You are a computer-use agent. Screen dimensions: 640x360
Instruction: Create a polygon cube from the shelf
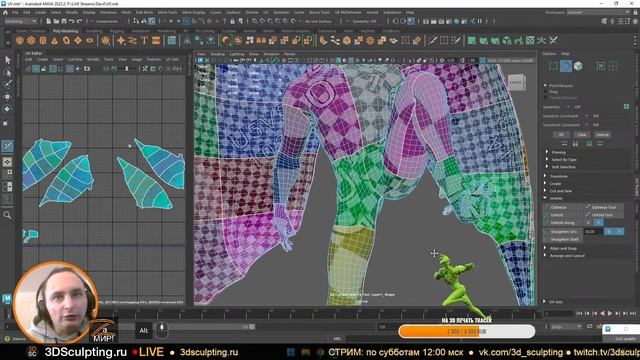pos(31,40)
